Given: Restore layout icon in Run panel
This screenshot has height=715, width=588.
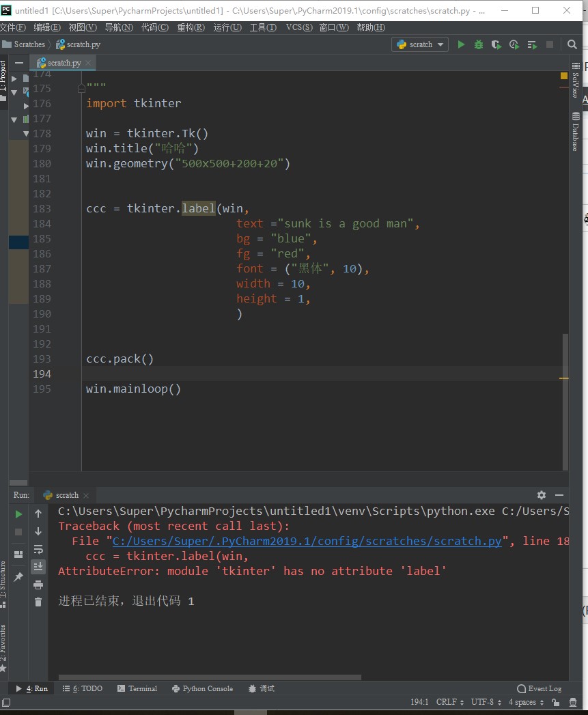Looking at the screenshot, I should [x=18, y=555].
